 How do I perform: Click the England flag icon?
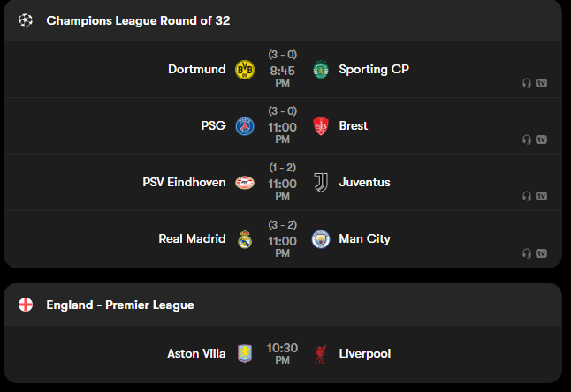[x=26, y=305]
